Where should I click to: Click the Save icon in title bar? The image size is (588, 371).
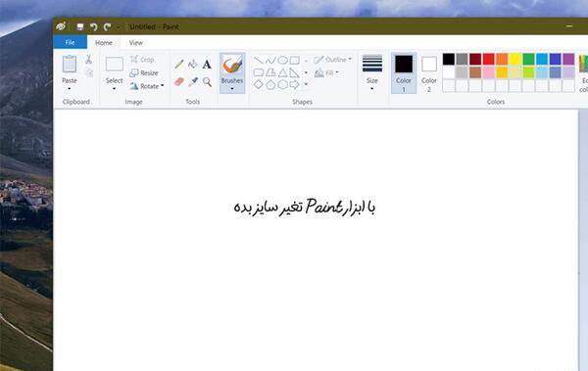(80, 26)
